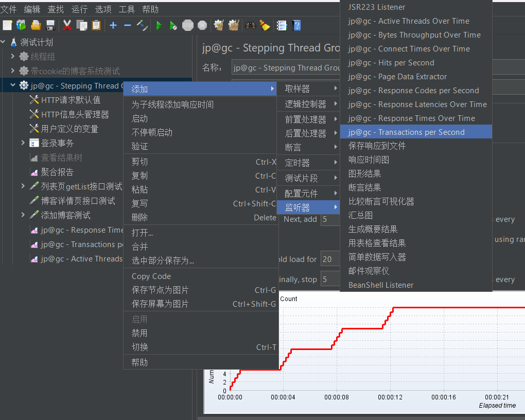
Task: Open the 取样器 submenu
Action: 308,89
